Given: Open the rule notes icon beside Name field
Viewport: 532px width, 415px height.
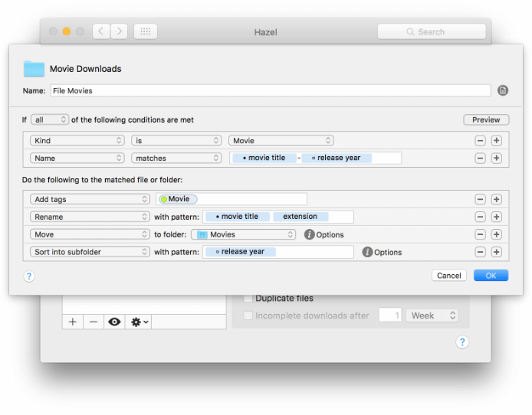Looking at the screenshot, I should coord(502,90).
